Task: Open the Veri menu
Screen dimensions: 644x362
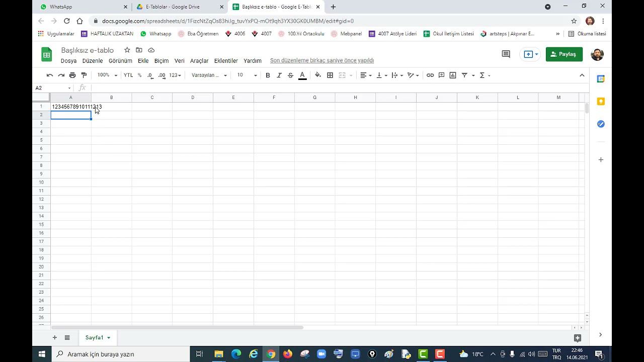Action: tap(180, 61)
